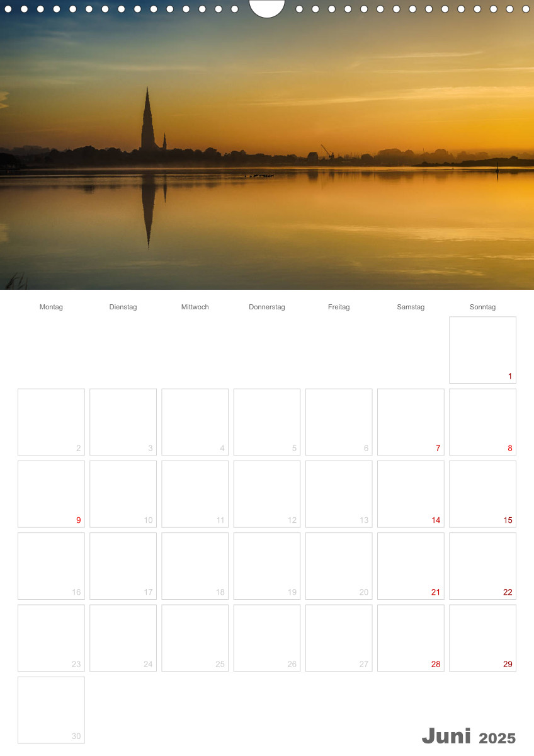Screen dimensions: 534x756
Task: Click the day cell numbered 19
Action: (267, 566)
